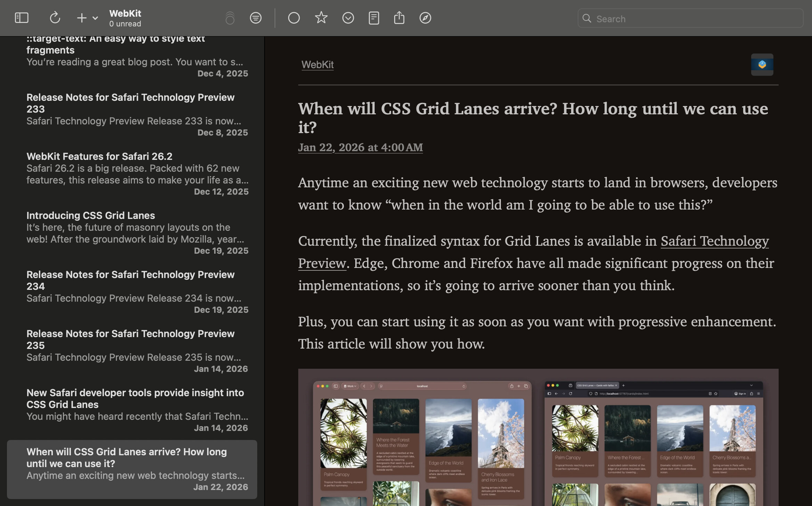Screen dimensions: 812x506
Task: Click the Safari Technology Preview link
Action: point(714,241)
